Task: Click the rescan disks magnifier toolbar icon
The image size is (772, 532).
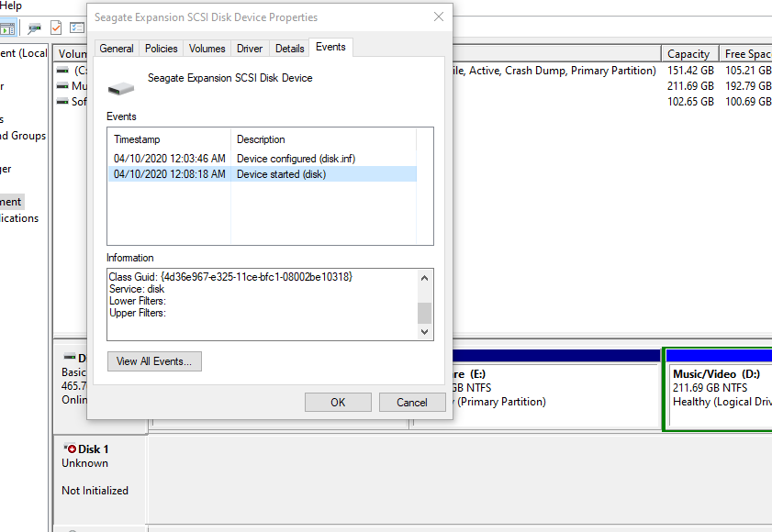Action: point(34,28)
